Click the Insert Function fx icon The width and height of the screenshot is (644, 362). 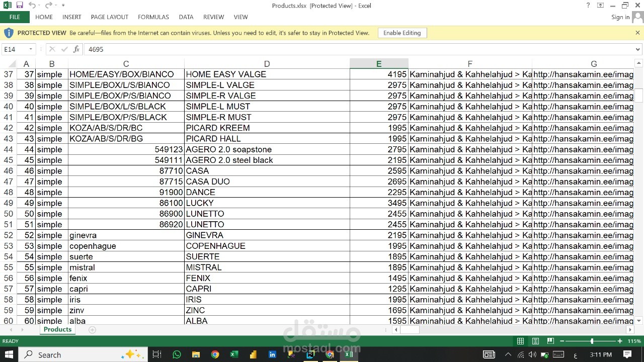[x=76, y=49]
